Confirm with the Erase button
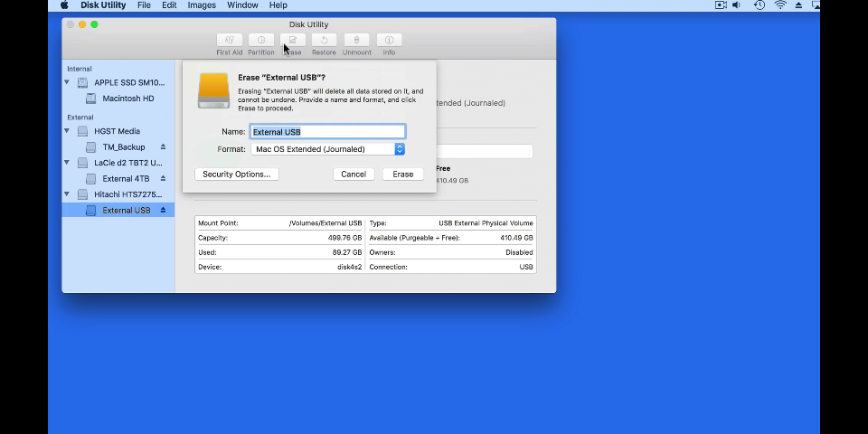The height and width of the screenshot is (434, 868). click(403, 175)
